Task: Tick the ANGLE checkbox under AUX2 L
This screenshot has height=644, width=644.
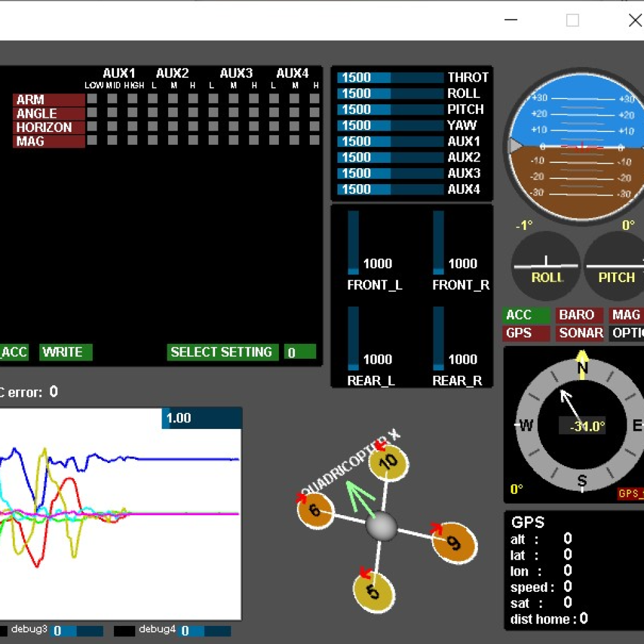Action: pos(153,113)
